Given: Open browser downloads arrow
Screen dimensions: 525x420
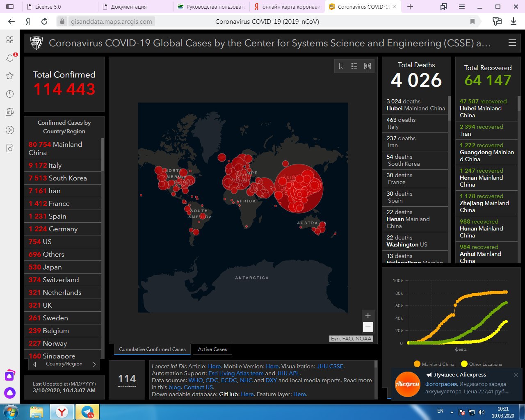Looking at the screenshot, I should pos(514,21).
